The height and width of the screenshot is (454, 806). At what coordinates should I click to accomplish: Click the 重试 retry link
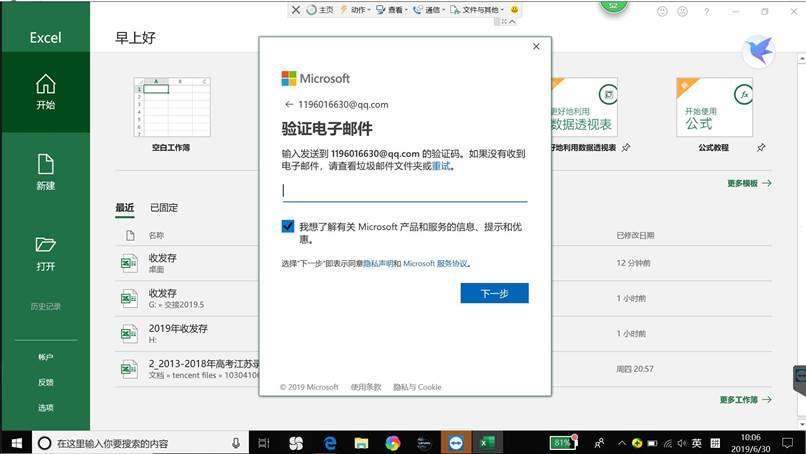441,166
